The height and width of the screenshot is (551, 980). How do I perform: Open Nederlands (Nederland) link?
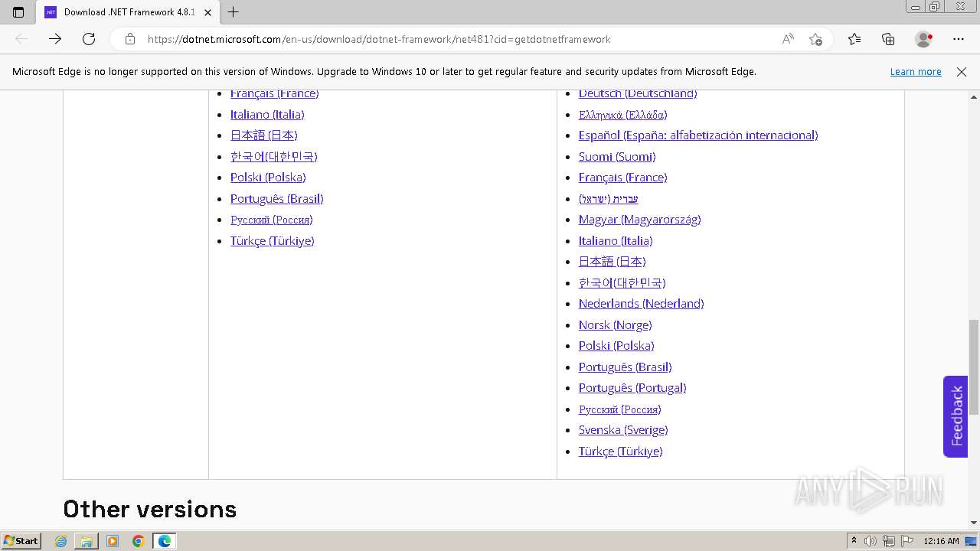641,304
